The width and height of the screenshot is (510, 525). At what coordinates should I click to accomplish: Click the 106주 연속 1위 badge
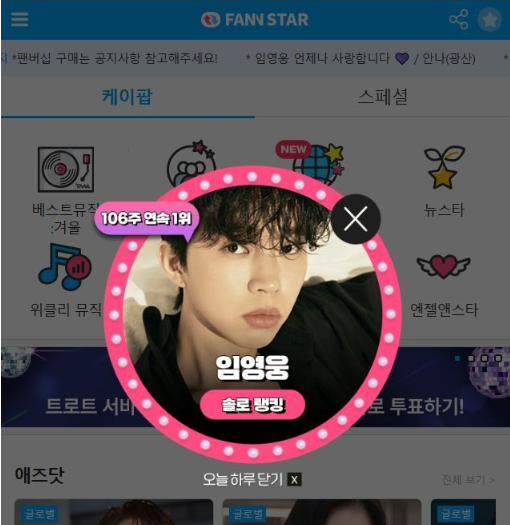[x=146, y=219]
